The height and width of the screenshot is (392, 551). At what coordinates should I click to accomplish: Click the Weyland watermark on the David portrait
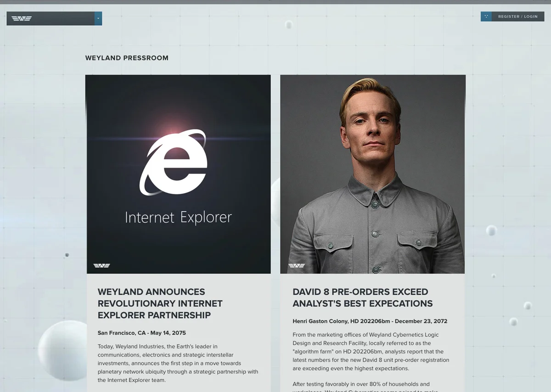(297, 265)
